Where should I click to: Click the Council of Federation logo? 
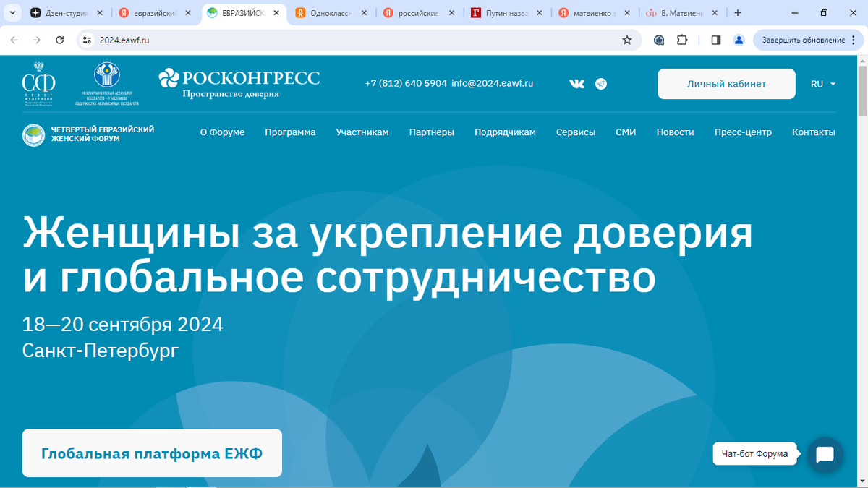tap(39, 85)
